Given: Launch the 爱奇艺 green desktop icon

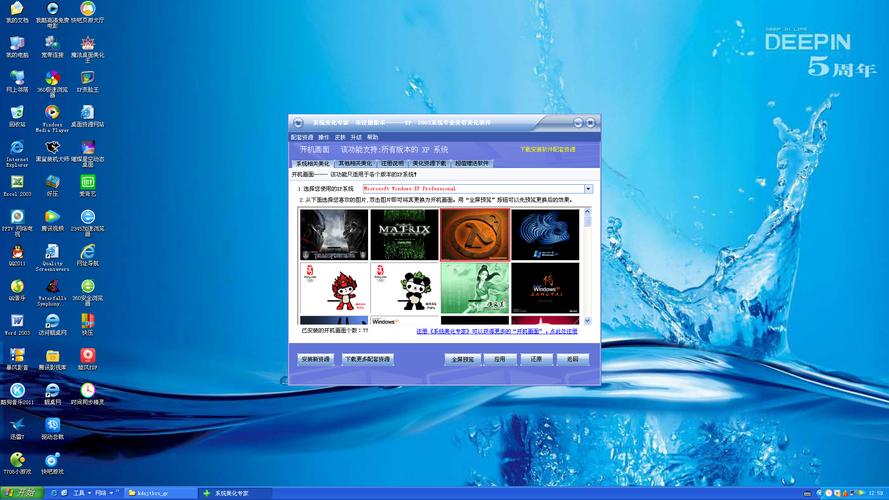Looking at the screenshot, I should click(x=87, y=186).
